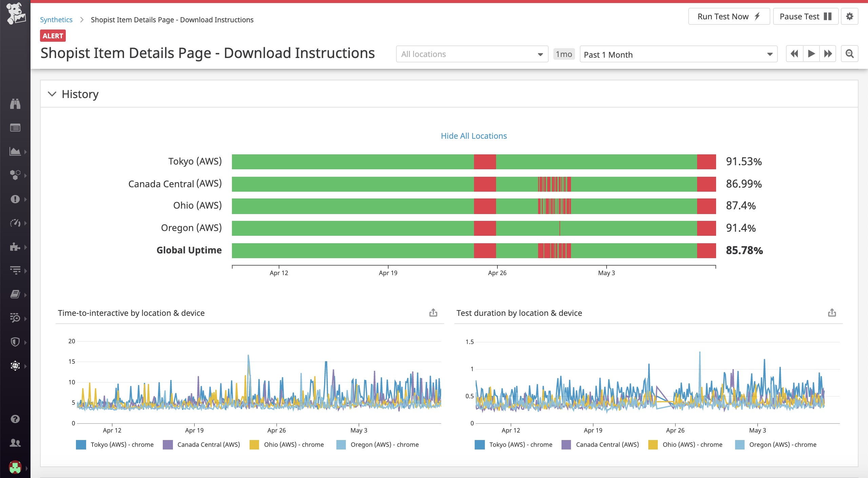Viewport: 868px width, 478px height.
Task: Open the Past 1 Month time selector
Action: (678, 54)
